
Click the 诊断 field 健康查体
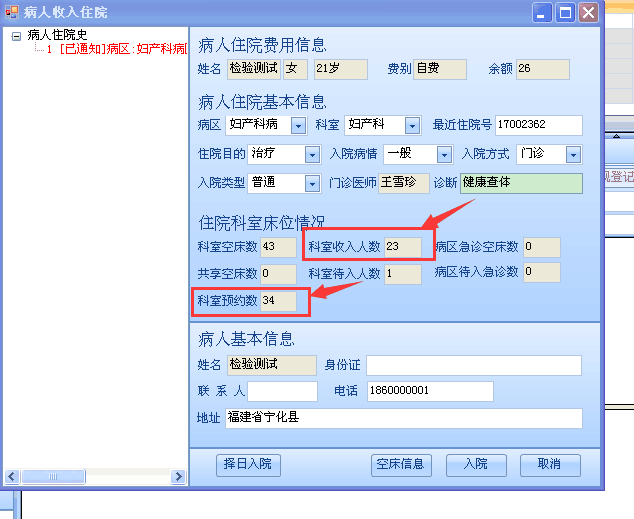521,183
